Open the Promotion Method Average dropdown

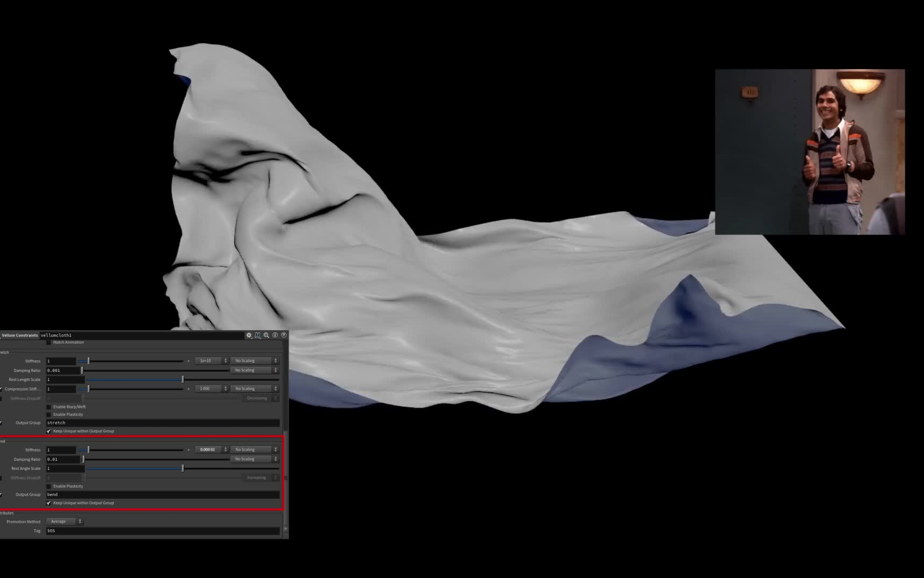(61, 521)
